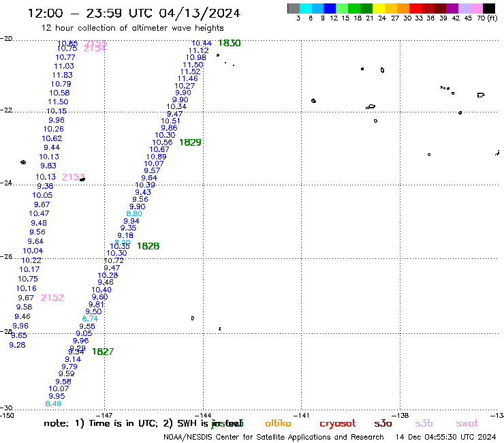Select wave height value 9.94
The height and width of the screenshot is (443, 504).
131,221
